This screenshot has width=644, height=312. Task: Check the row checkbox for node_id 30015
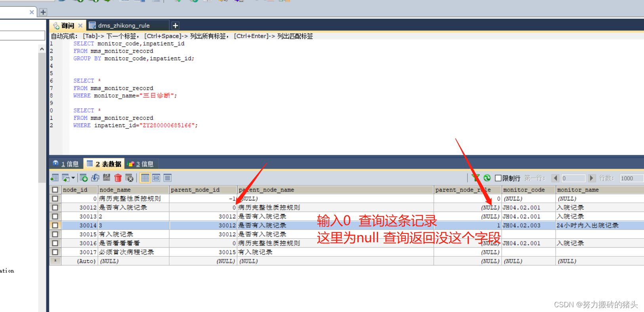tap(55, 234)
